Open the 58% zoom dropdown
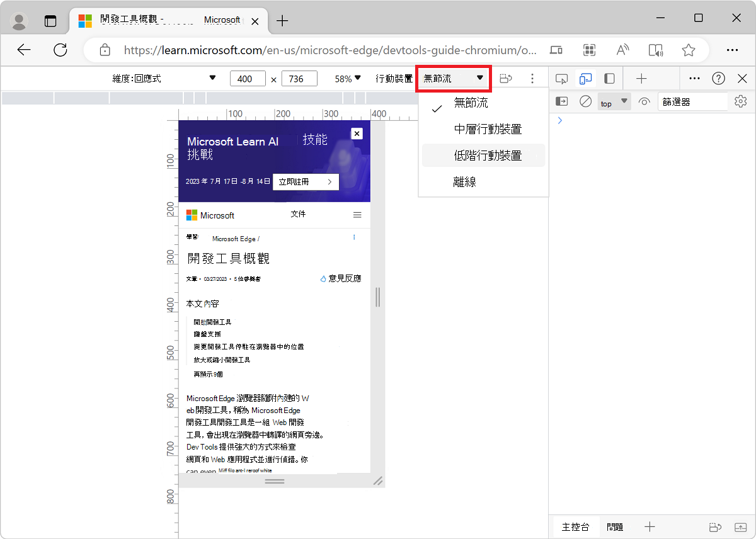This screenshot has height=539, width=756. point(346,78)
